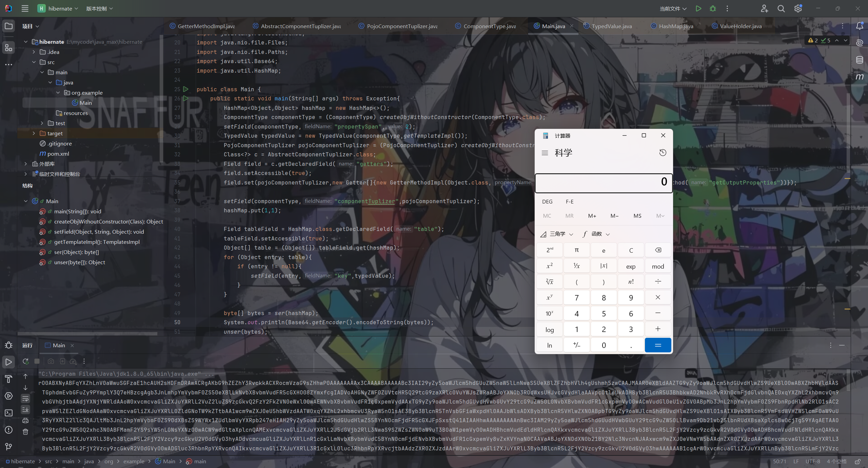Open the Git tool window icon
The height and width of the screenshot is (468, 868).
click(8, 447)
